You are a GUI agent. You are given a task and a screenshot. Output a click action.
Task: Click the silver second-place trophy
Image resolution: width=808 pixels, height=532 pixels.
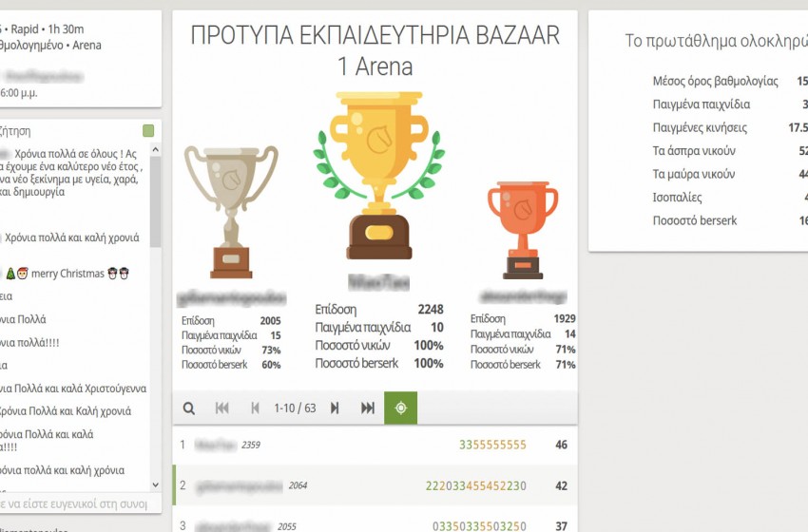231,212
